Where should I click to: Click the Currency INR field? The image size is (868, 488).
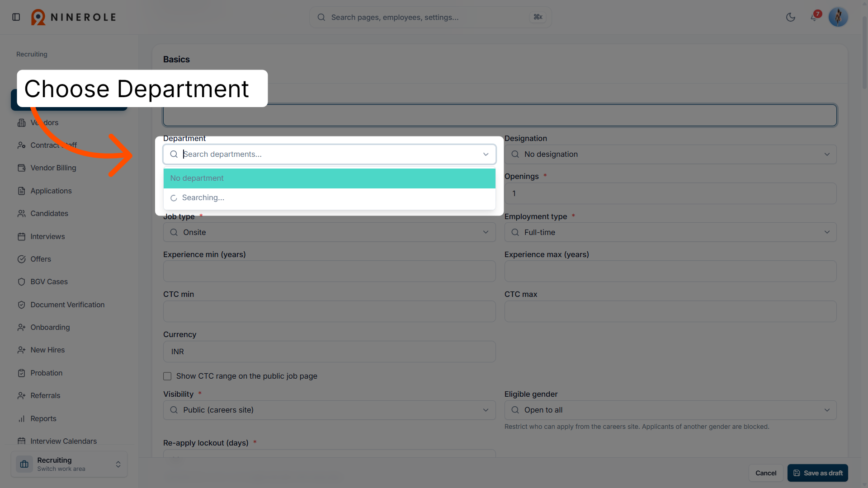329,352
